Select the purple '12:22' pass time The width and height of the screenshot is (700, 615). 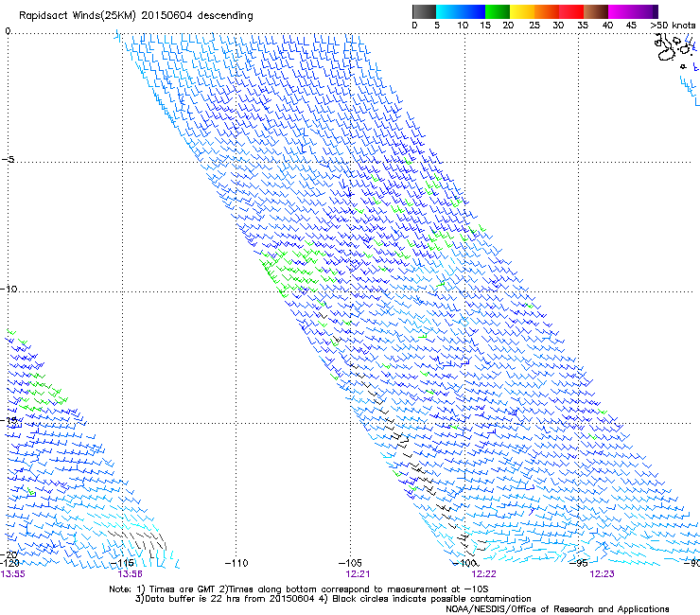coord(483,574)
